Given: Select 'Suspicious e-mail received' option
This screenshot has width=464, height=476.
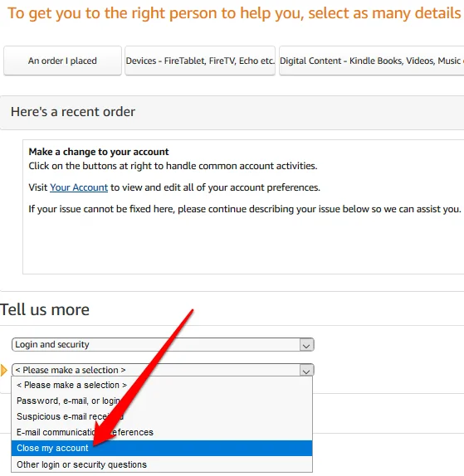Looking at the screenshot, I should pos(162,416).
